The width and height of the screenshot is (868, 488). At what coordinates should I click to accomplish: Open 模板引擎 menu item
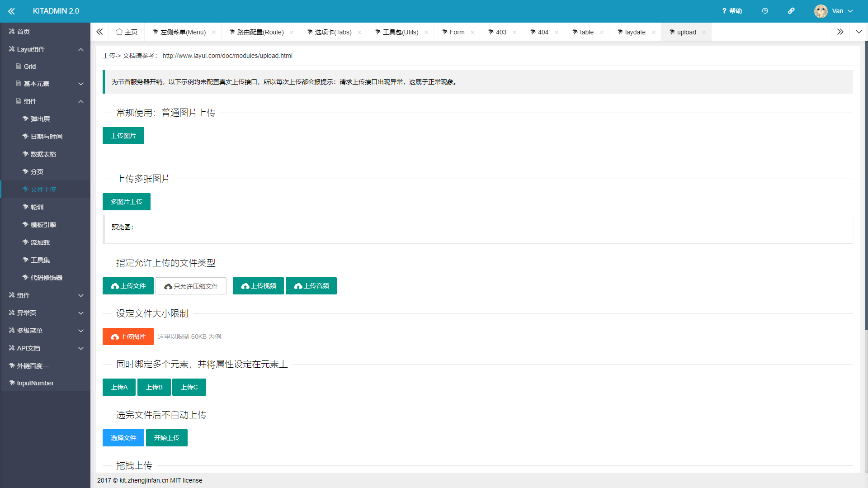click(x=45, y=225)
